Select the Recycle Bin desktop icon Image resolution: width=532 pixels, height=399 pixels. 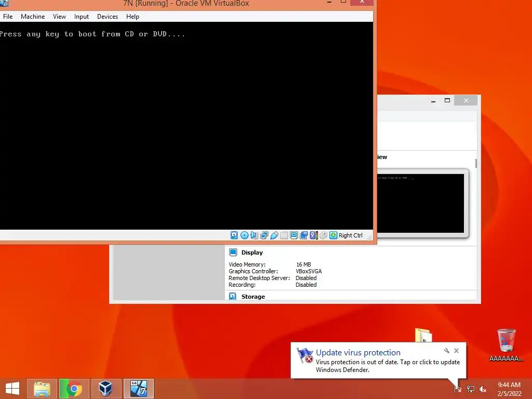[x=506, y=344]
